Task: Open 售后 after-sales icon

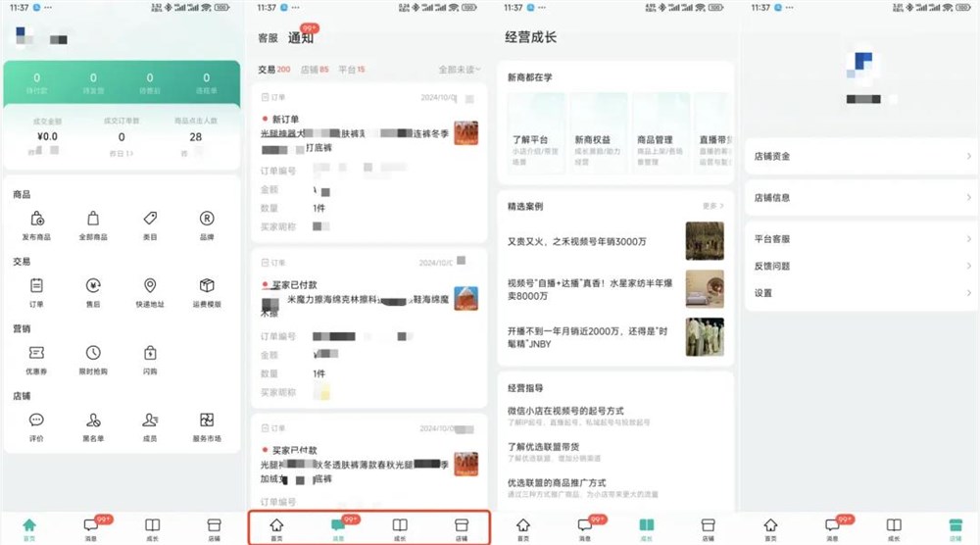Action: tap(93, 285)
